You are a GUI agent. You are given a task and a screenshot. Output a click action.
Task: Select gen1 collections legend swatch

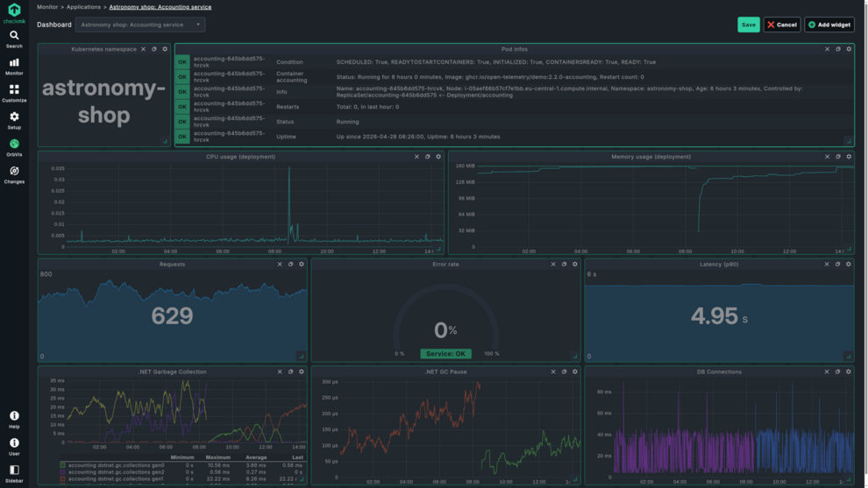(x=62, y=478)
